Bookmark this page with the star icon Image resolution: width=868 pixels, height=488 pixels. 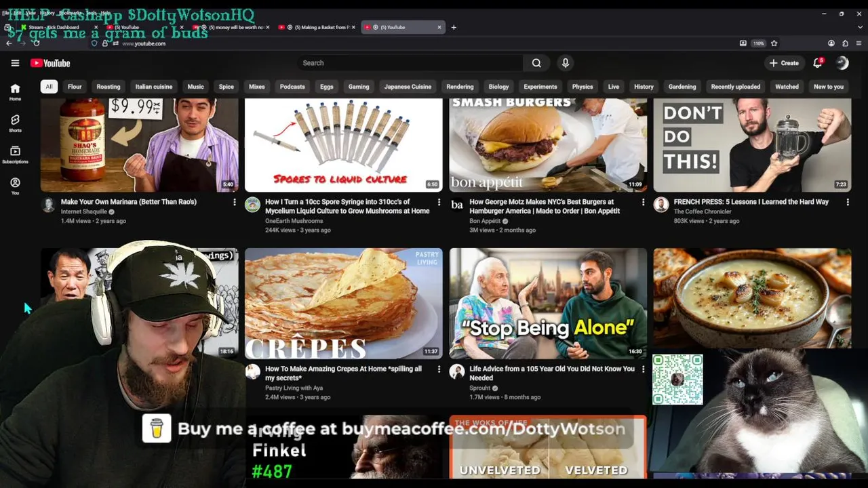click(x=774, y=43)
